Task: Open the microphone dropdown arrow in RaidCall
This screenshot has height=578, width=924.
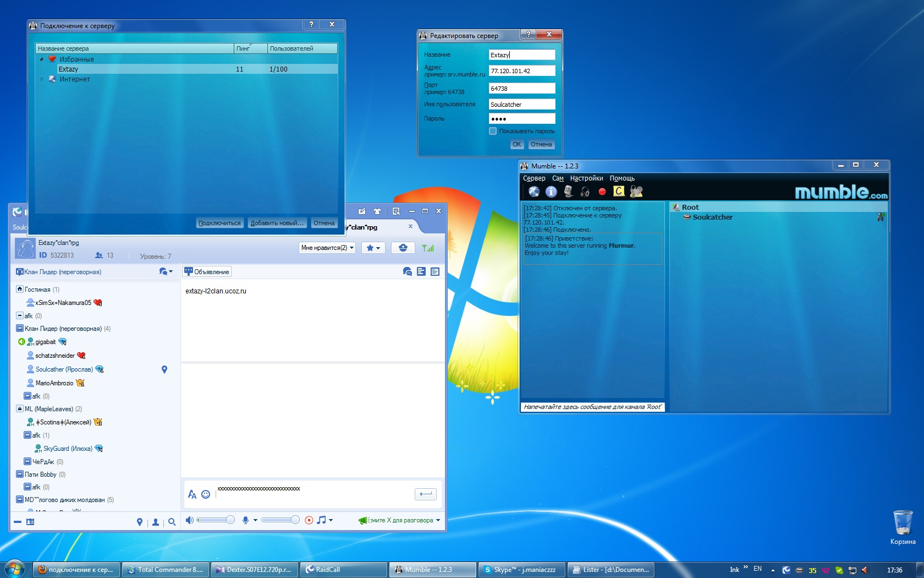Action: point(255,520)
